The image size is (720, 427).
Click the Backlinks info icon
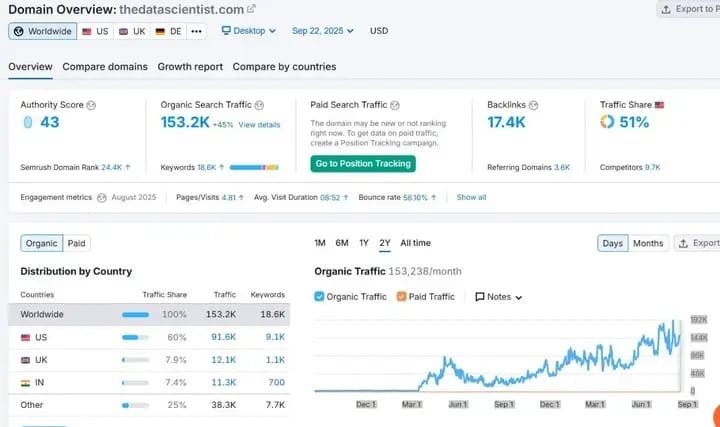pos(533,104)
